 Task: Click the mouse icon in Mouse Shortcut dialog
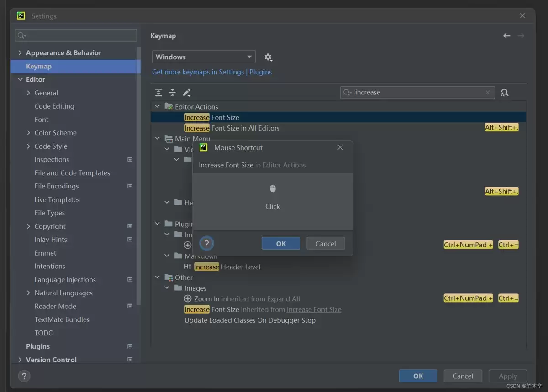pyautogui.click(x=273, y=188)
